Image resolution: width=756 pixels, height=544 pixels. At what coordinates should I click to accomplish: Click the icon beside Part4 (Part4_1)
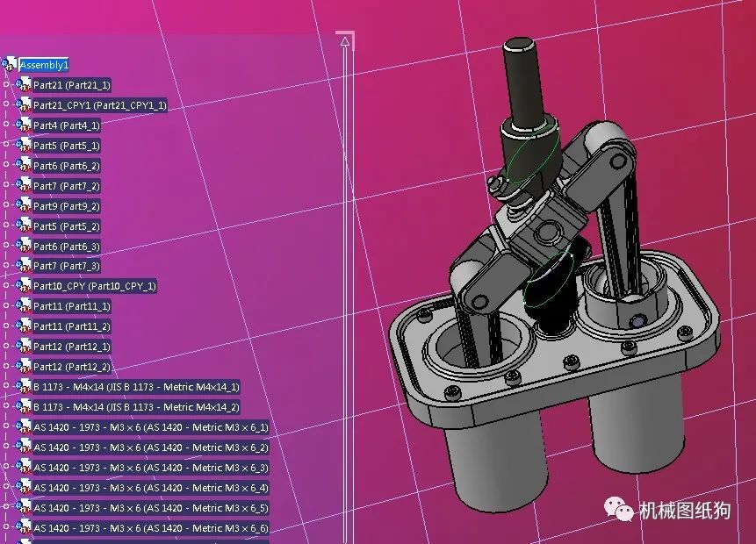point(23,125)
